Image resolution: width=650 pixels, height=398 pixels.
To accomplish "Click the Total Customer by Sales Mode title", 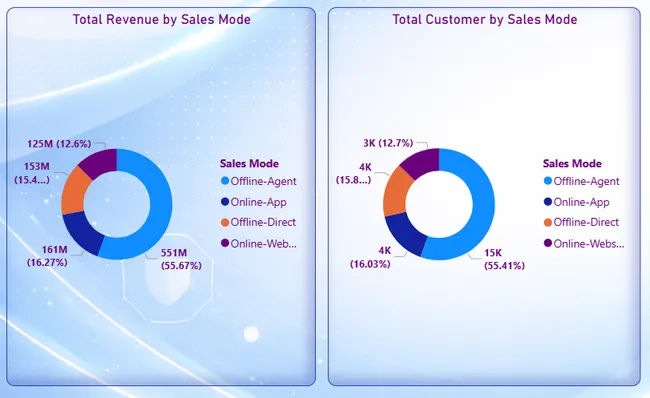I will tap(485, 19).
